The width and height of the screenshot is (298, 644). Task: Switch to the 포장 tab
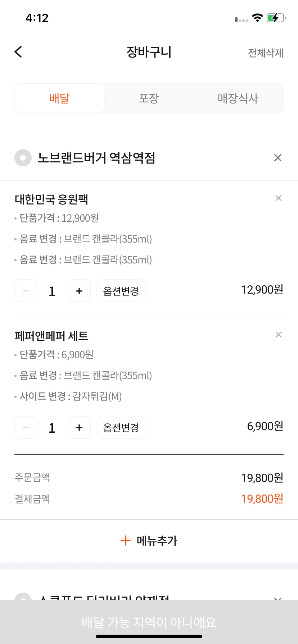pos(149,98)
